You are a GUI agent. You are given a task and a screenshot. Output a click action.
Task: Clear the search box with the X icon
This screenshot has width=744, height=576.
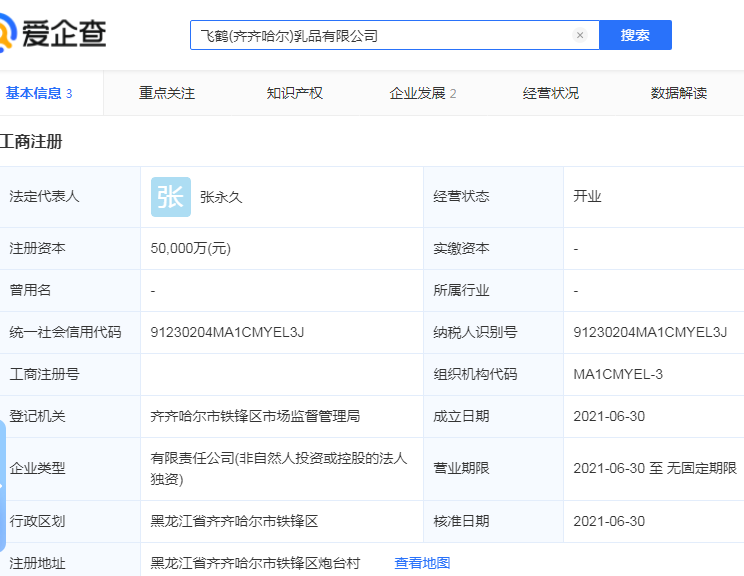(579, 35)
